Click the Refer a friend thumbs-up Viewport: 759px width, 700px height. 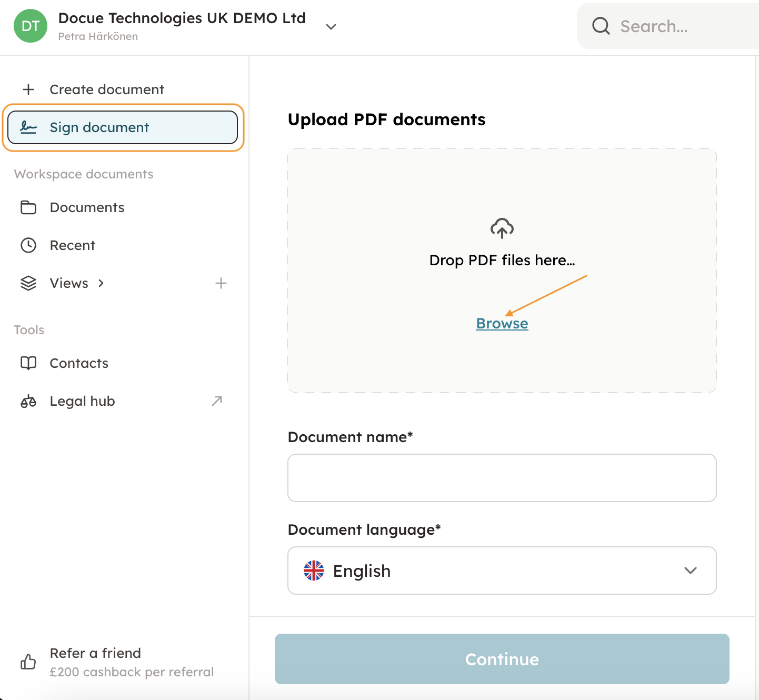(28, 662)
